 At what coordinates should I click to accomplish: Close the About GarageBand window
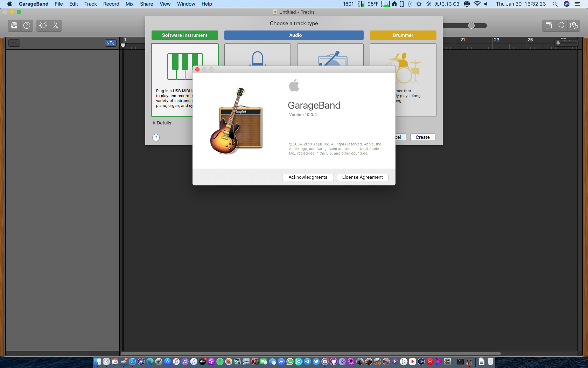point(197,69)
